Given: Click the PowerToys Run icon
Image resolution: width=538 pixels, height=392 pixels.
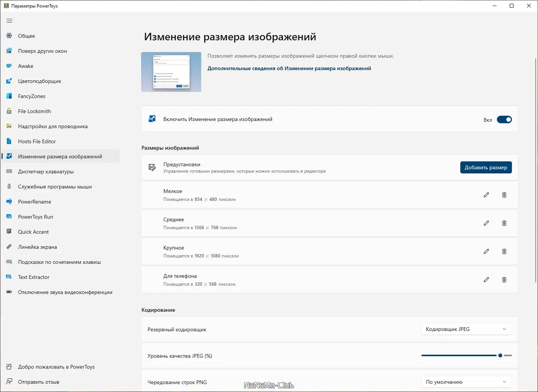Looking at the screenshot, I should tap(9, 217).
